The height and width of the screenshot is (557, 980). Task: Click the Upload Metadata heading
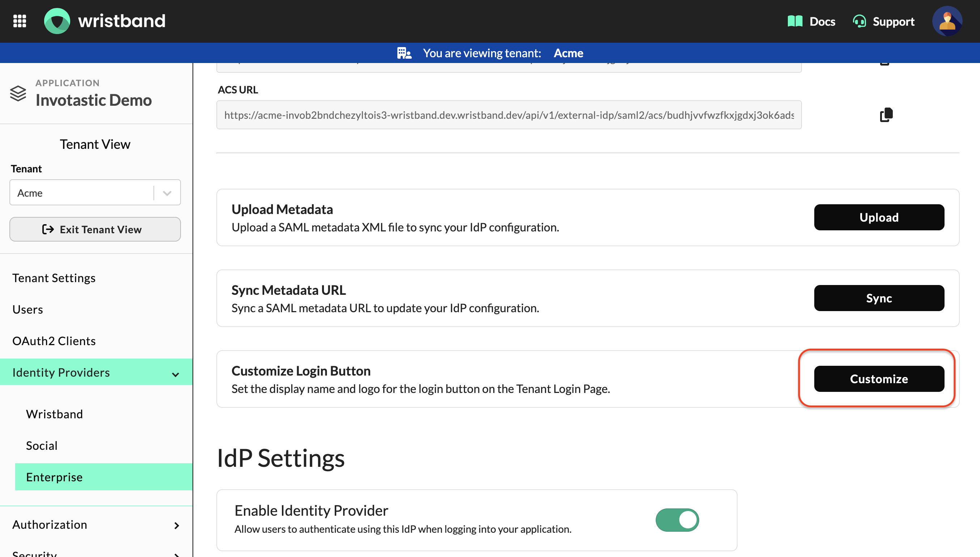[x=282, y=209]
